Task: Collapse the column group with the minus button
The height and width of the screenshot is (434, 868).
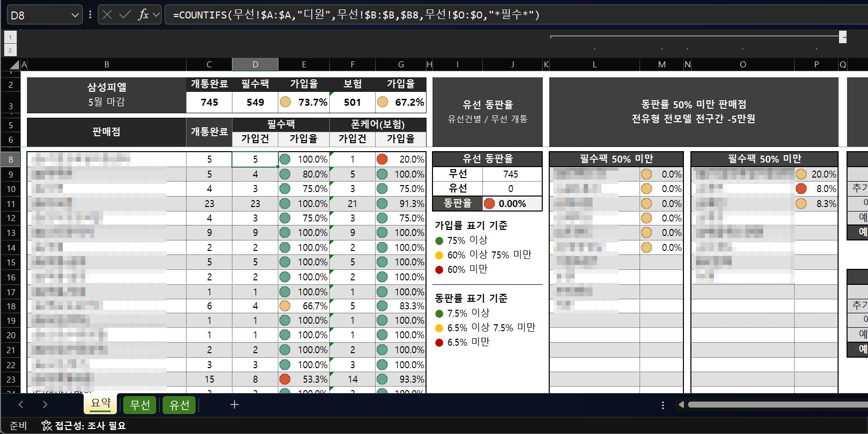Action: tap(843, 37)
